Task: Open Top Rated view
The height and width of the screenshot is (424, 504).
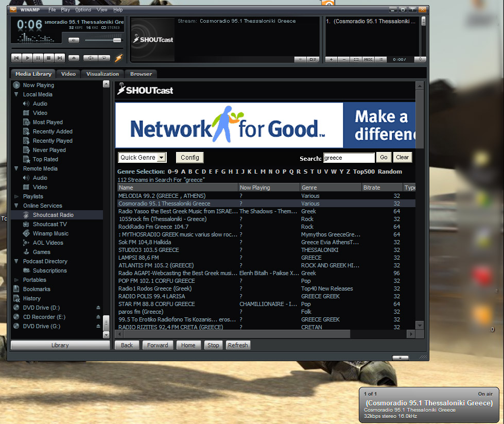Action: pyautogui.click(x=45, y=159)
